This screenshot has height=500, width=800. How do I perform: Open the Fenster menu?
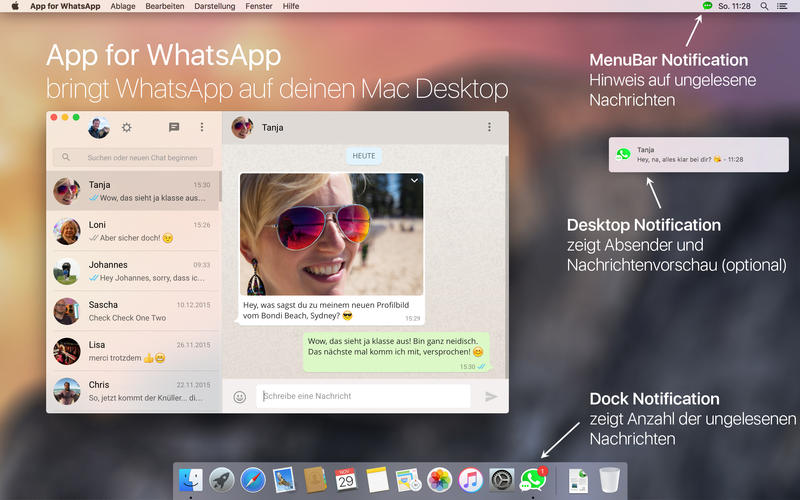259,6
